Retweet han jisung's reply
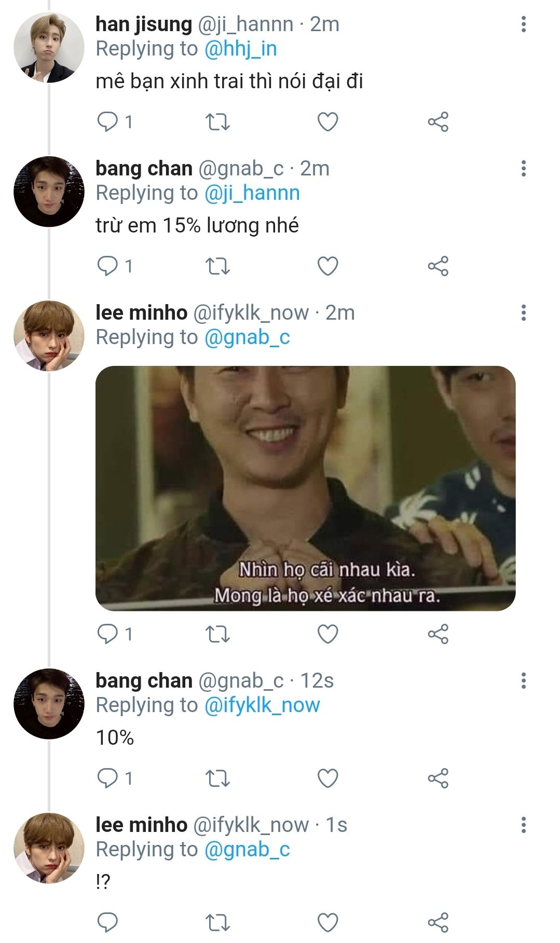 [x=218, y=122]
